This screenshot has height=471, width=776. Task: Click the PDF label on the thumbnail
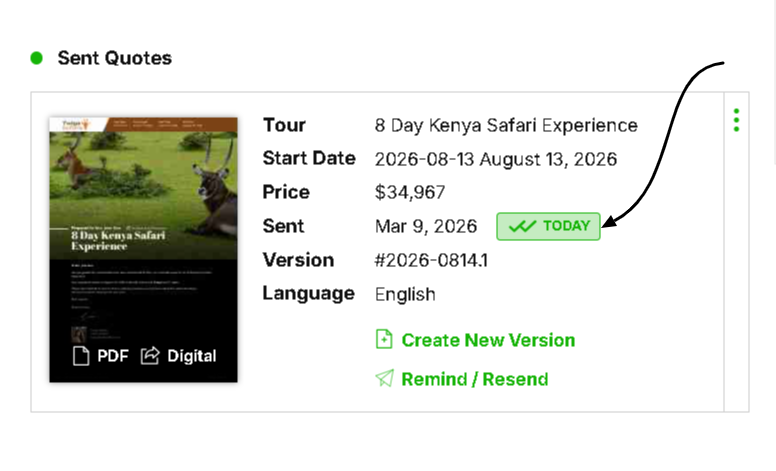coord(112,355)
